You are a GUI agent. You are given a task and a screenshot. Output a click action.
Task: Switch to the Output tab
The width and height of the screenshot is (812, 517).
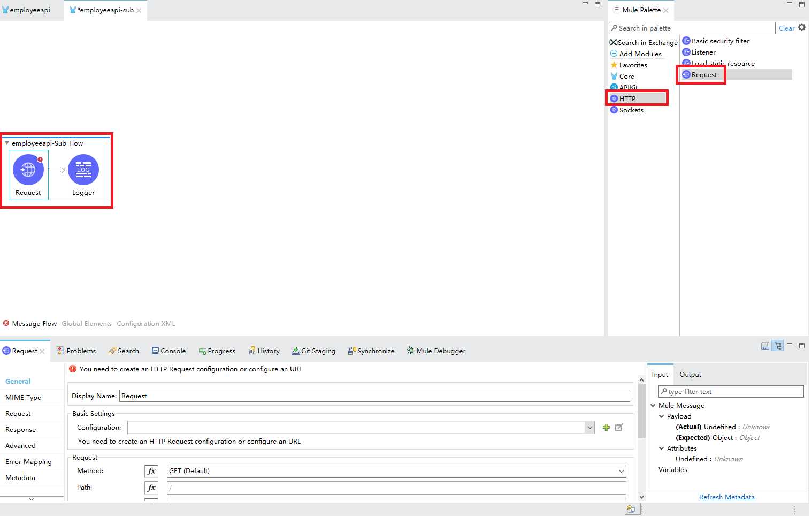[690, 374]
